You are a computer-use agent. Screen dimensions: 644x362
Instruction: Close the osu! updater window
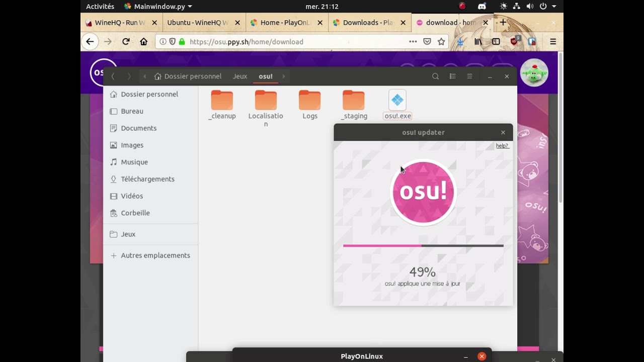503,132
